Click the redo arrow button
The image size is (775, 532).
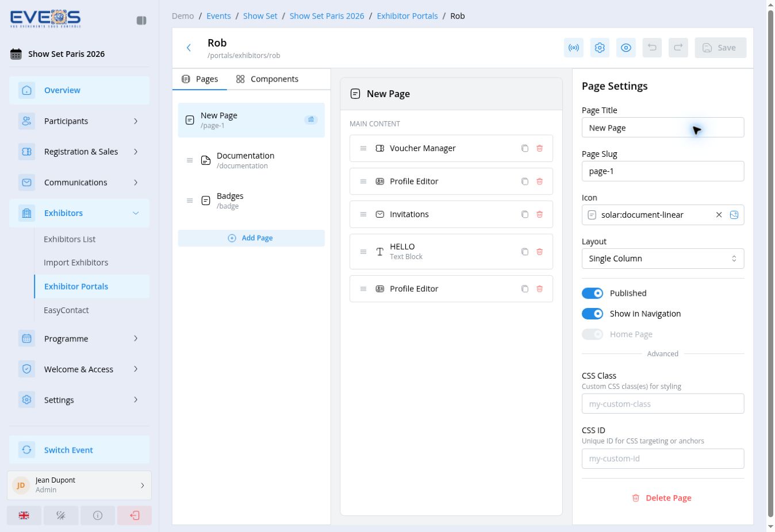click(678, 48)
